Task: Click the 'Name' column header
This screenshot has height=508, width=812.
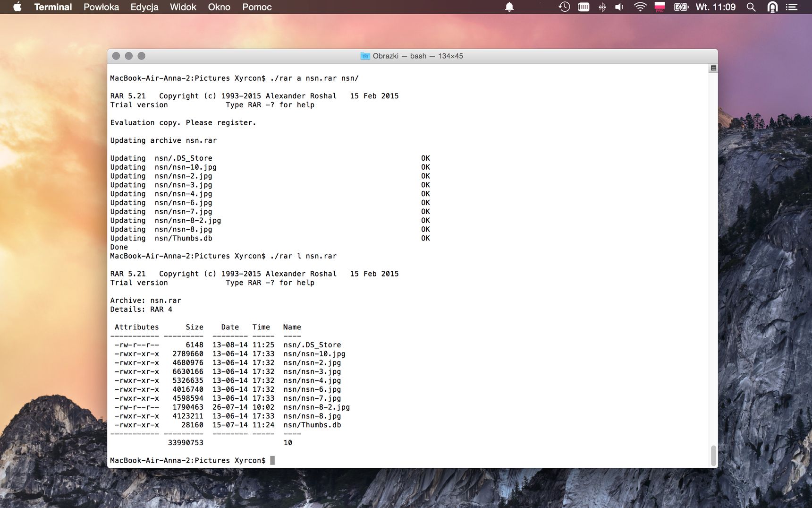Action: point(292,327)
